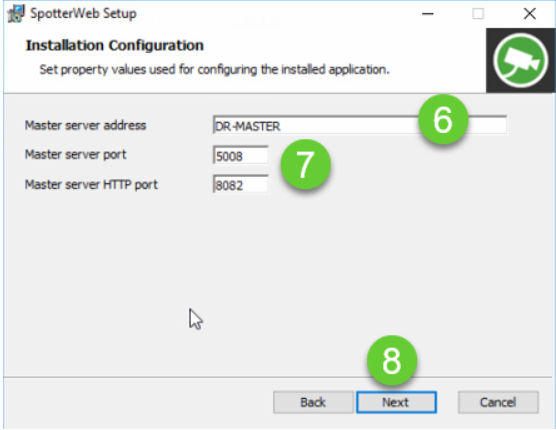This screenshot has width=556, height=430.
Task: Click the greyed-out maximize button
Action: [x=478, y=14]
